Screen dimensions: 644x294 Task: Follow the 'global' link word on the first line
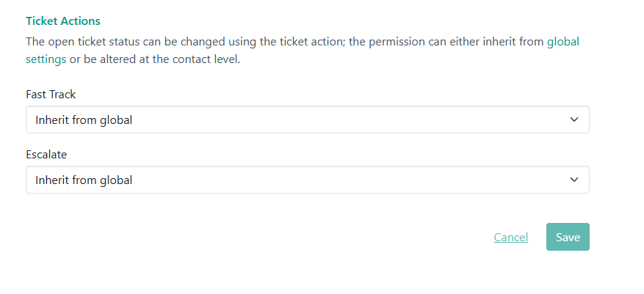coord(563,42)
